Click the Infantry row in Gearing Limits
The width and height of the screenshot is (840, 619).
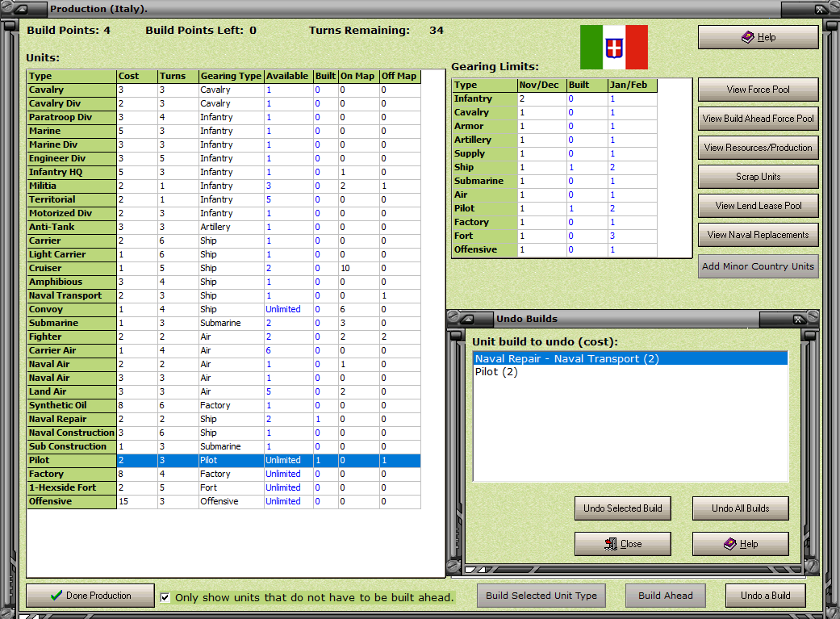(554, 98)
